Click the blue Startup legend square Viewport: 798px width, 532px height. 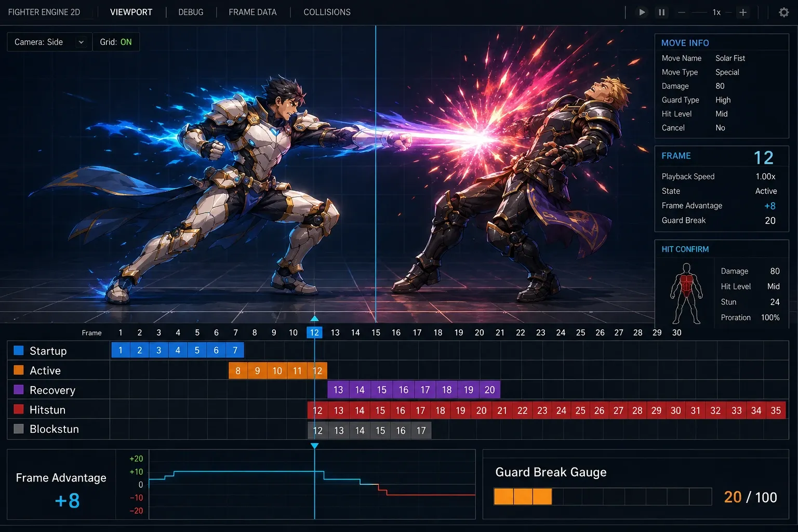point(19,350)
